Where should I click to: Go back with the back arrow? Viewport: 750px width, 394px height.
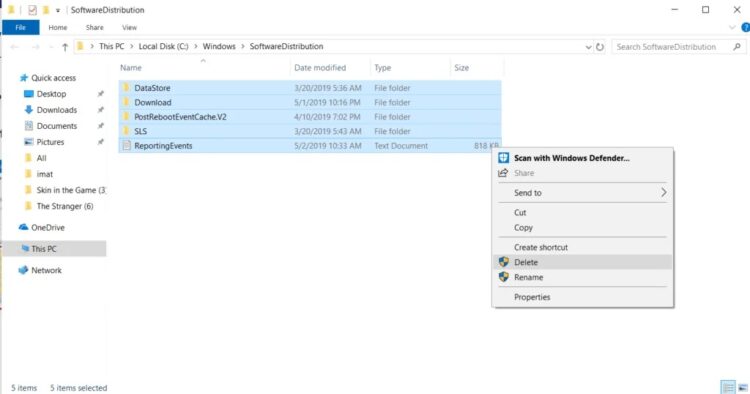pyautogui.click(x=14, y=47)
